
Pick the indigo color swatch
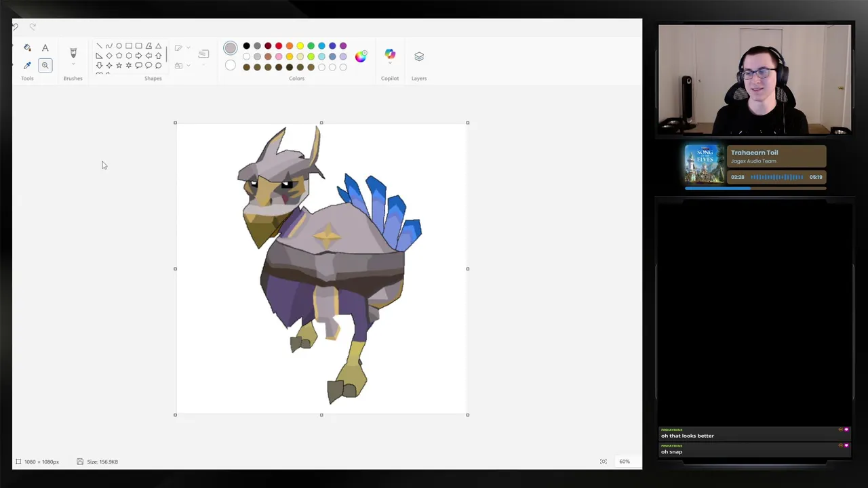pyautogui.click(x=332, y=45)
